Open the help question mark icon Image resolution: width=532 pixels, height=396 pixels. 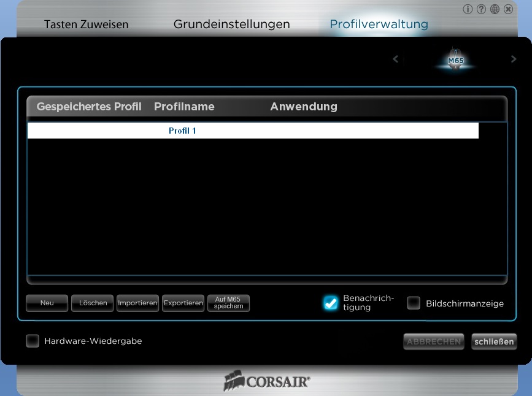[x=481, y=9]
